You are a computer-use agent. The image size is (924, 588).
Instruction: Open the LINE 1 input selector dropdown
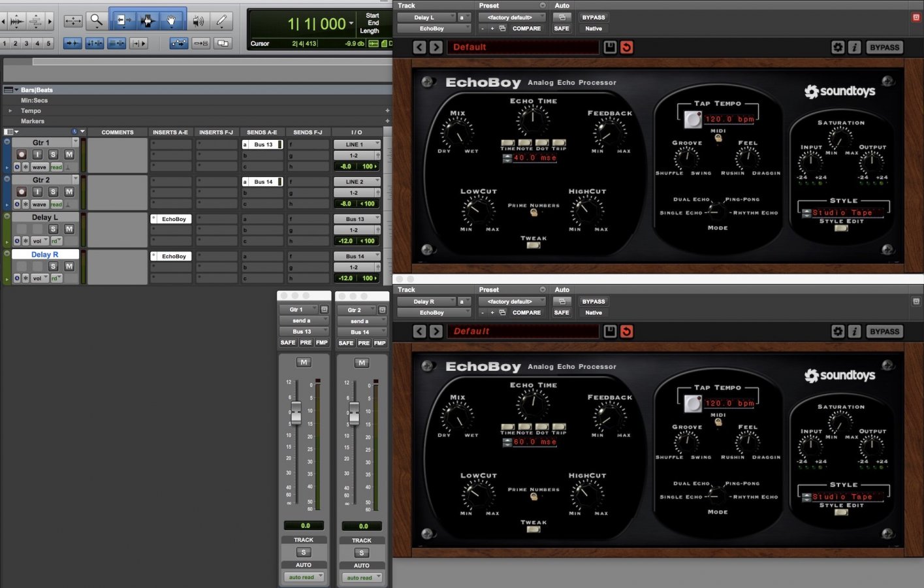pyautogui.click(x=357, y=144)
